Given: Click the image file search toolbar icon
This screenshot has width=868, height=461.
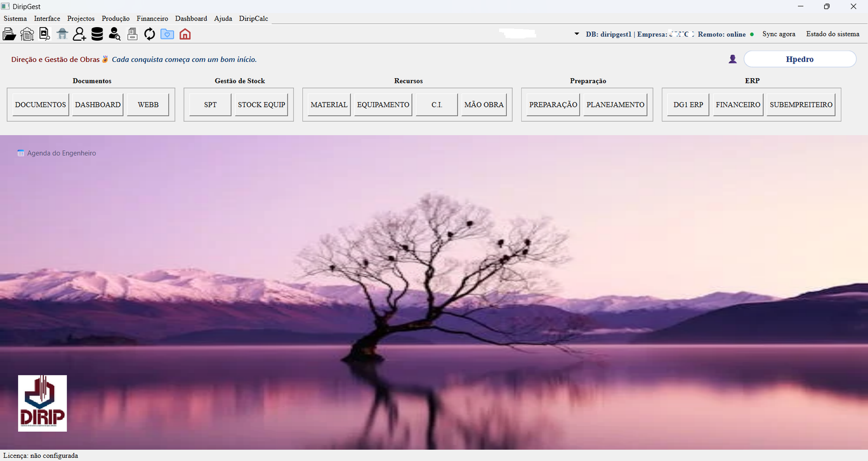Looking at the screenshot, I should [x=44, y=34].
